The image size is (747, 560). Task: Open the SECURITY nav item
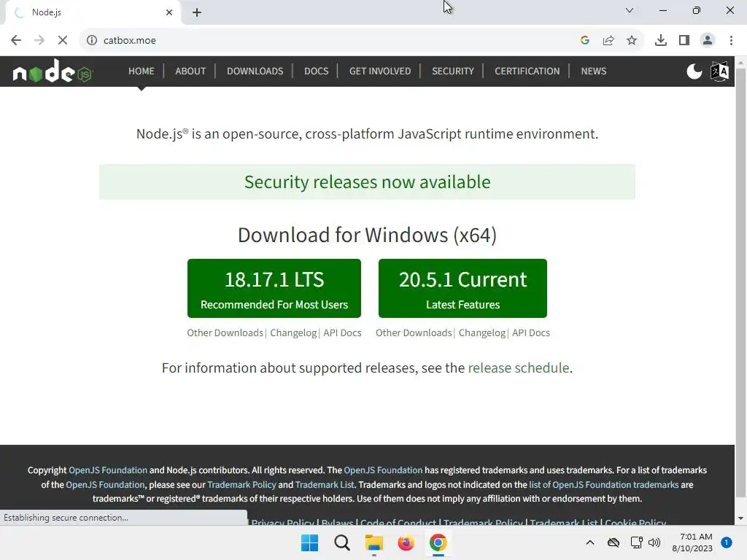453,71
